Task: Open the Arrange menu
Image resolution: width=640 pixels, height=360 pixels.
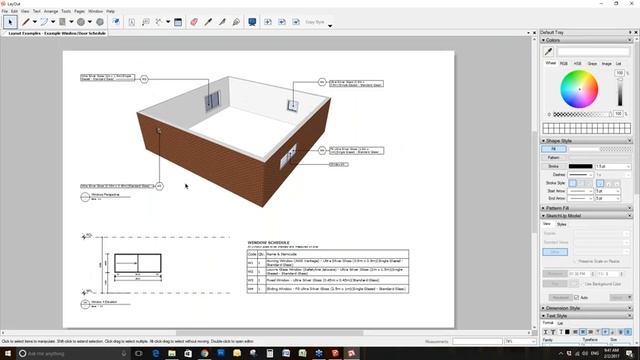Action: click(51, 11)
